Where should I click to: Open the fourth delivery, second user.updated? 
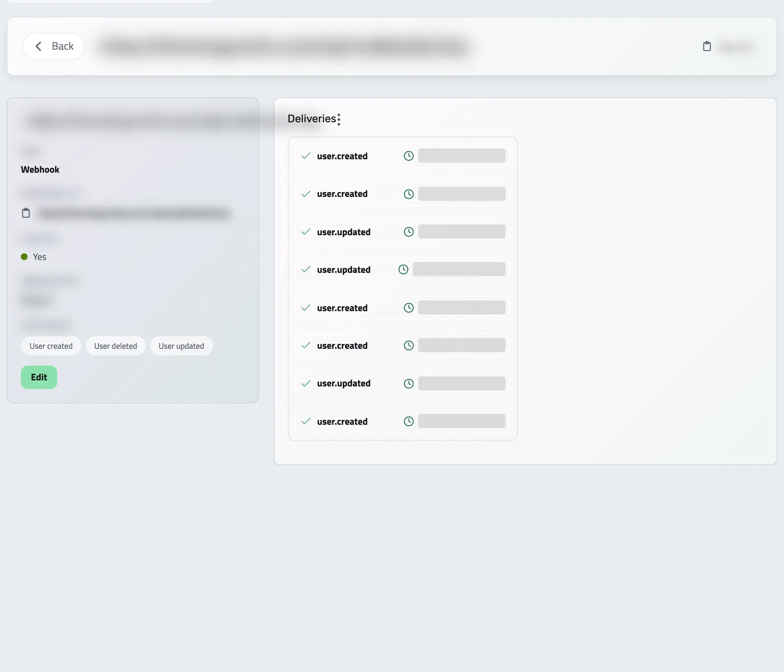tap(402, 270)
